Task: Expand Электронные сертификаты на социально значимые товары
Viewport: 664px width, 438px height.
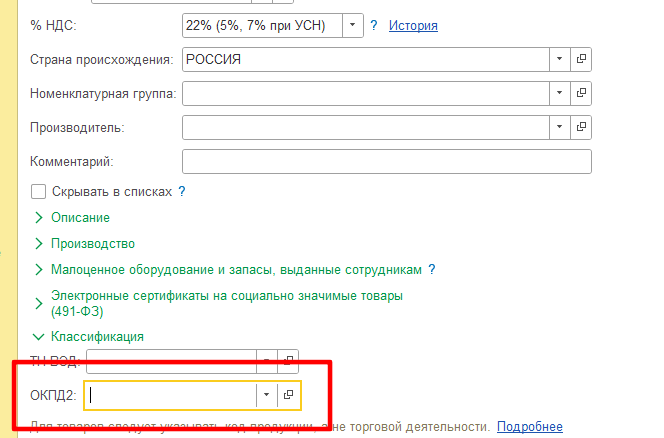Action: [226, 297]
